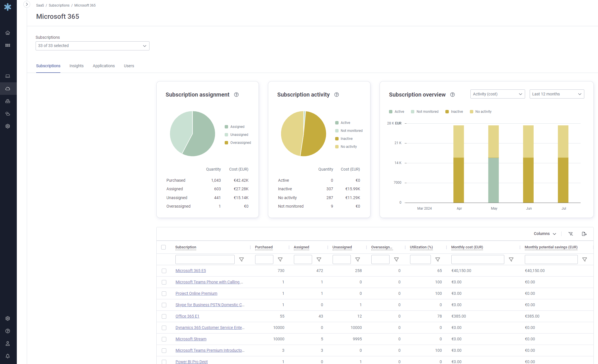Open the Office 365 E1 link

pos(187,316)
